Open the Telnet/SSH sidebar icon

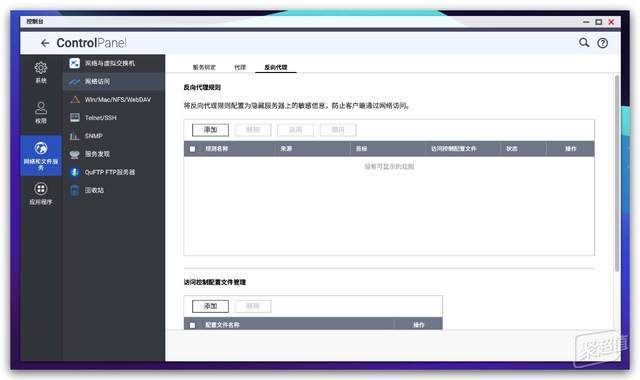[75, 118]
